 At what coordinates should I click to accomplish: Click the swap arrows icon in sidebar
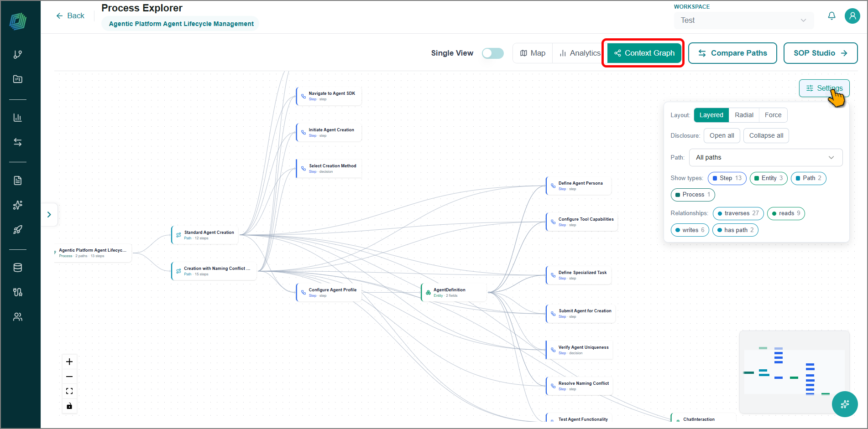point(18,142)
